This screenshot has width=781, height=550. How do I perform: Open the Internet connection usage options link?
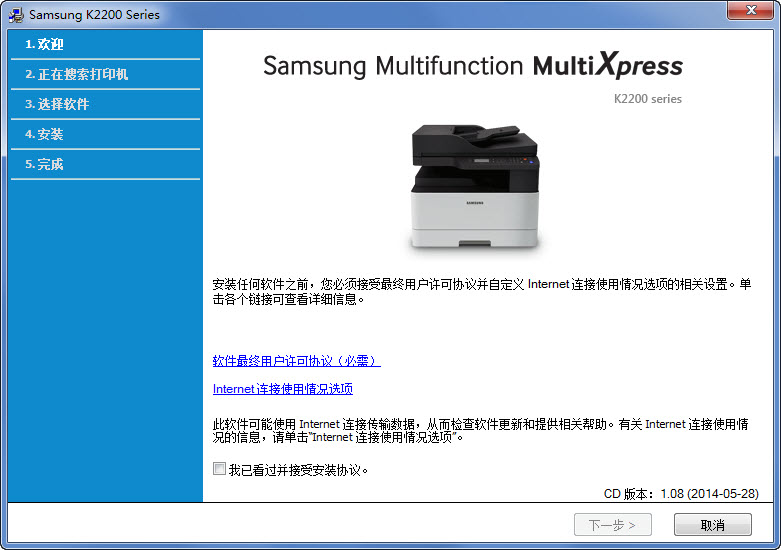pos(282,389)
